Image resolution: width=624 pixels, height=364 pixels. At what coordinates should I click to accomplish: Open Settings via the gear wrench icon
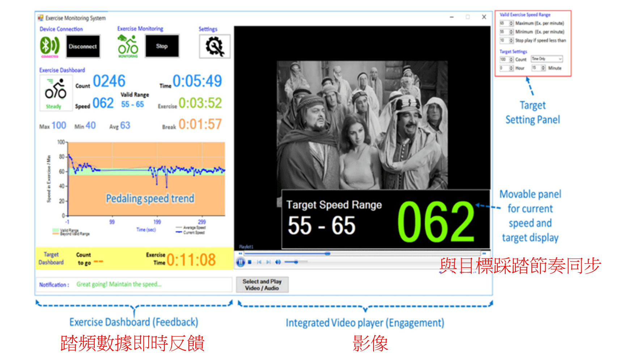pos(215,47)
